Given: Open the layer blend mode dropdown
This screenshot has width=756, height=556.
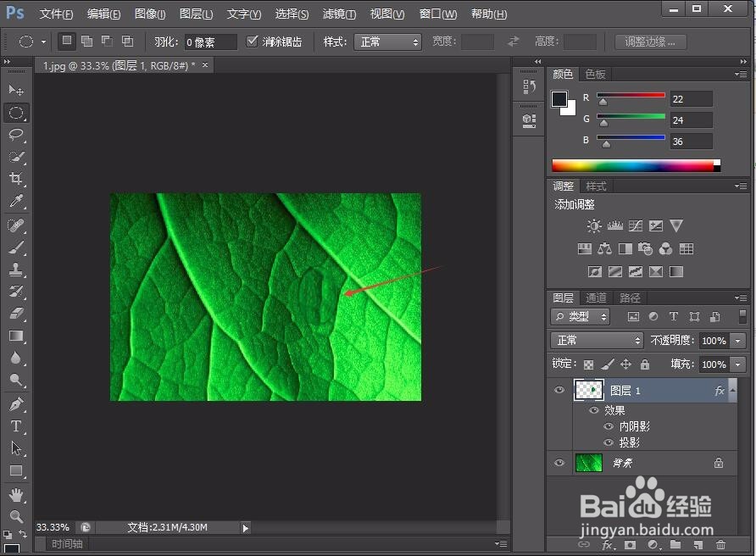Looking at the screenshot, I should tap(597, 341).
